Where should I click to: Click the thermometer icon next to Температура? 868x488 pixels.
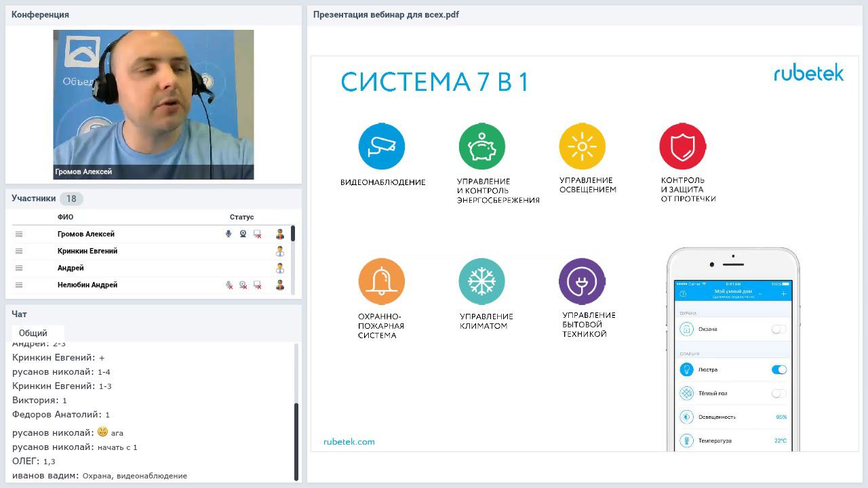coord(687,441)
